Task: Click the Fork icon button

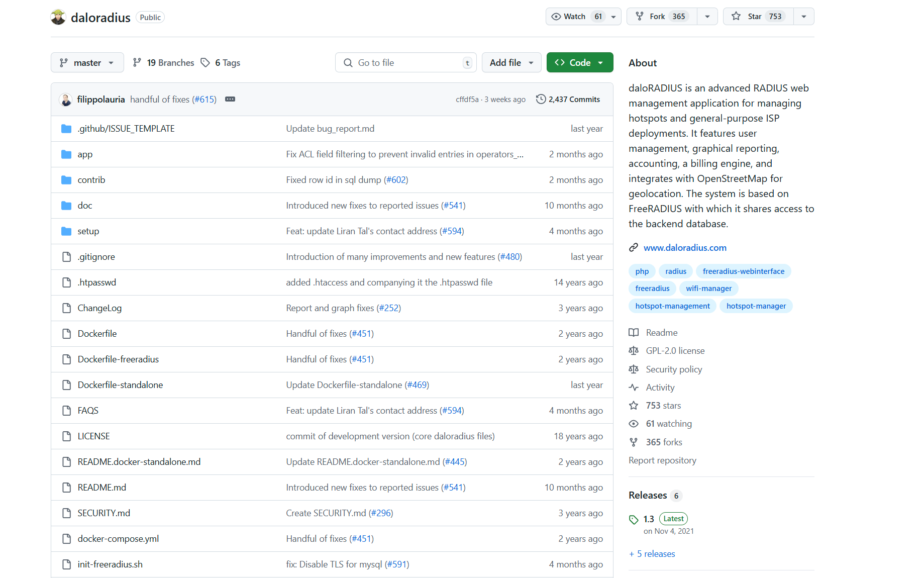Action: click(x=639, y=17)
